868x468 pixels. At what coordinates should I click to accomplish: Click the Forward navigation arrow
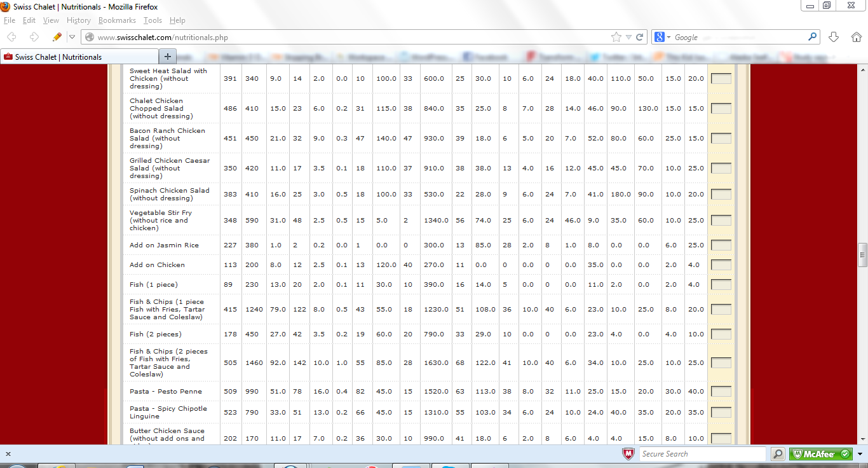34,37
